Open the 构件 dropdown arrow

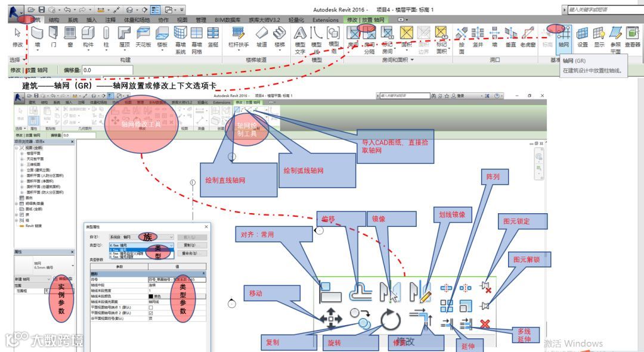88,50
